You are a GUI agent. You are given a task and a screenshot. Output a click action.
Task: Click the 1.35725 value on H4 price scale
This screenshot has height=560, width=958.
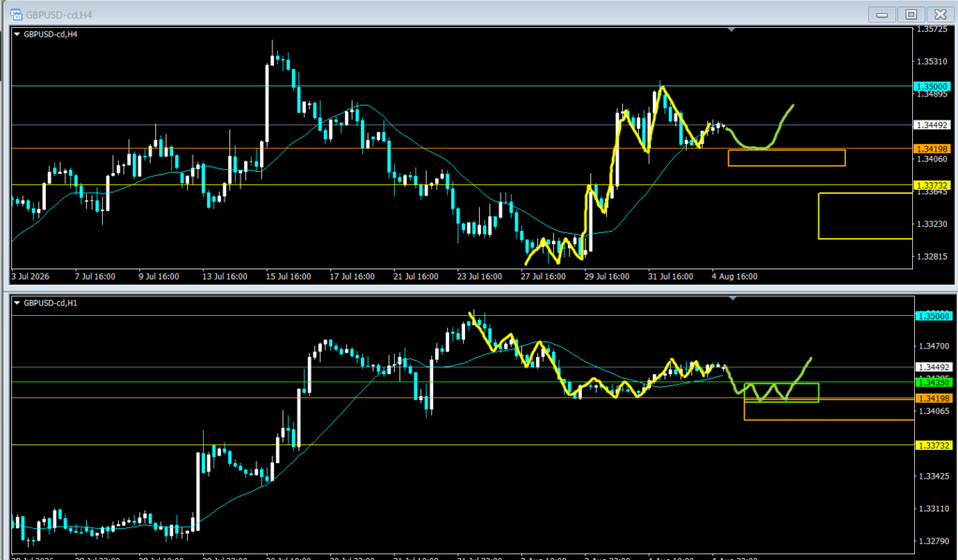tap(932, 29)
